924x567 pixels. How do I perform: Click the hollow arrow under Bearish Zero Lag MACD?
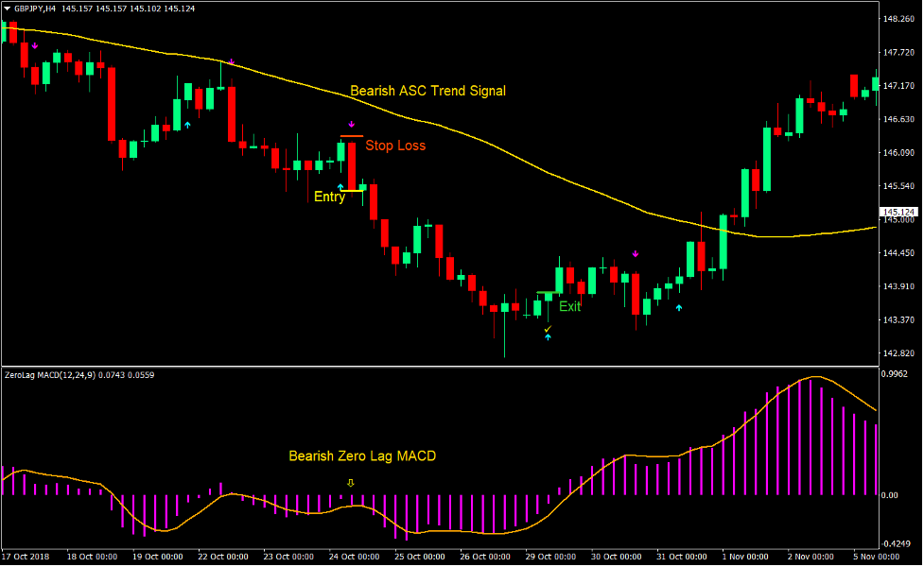coord(351,484)
